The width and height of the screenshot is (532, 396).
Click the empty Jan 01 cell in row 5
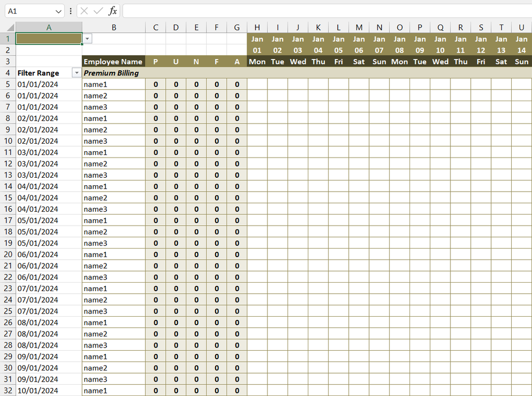[257, 84]
